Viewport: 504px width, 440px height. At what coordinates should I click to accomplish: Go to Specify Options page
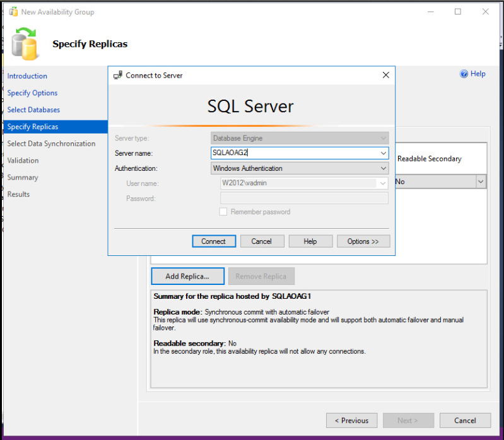(x=32, y=93)
